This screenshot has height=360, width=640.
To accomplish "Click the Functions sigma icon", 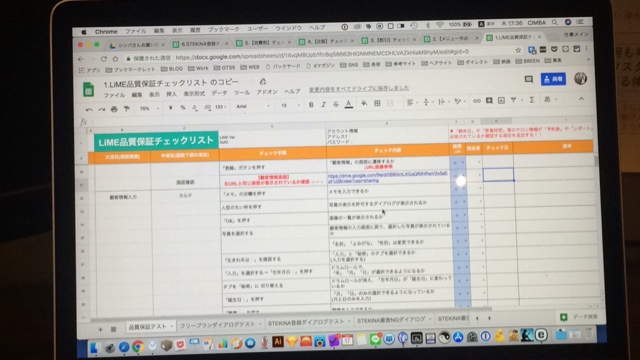I will coord(531,100).
